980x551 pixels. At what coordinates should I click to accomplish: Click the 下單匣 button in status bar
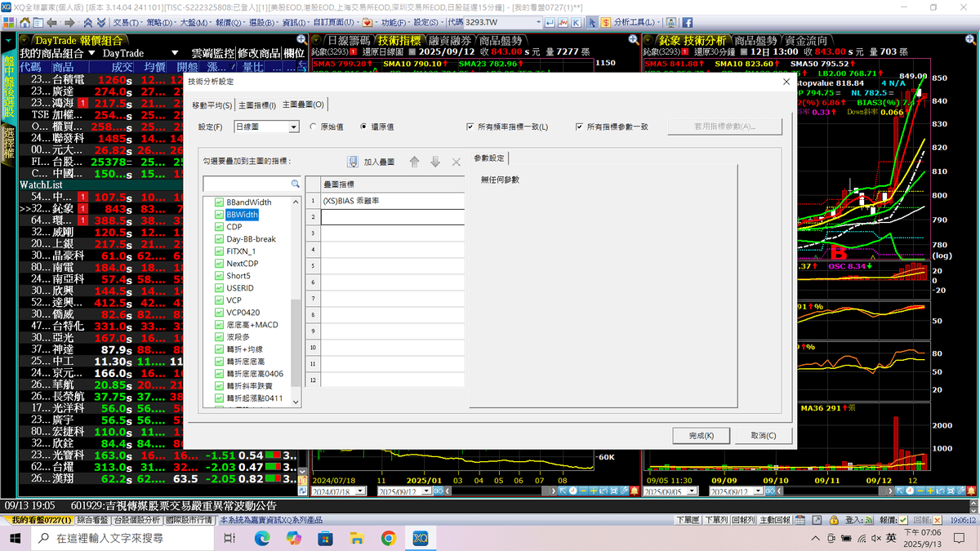[688, 520]
